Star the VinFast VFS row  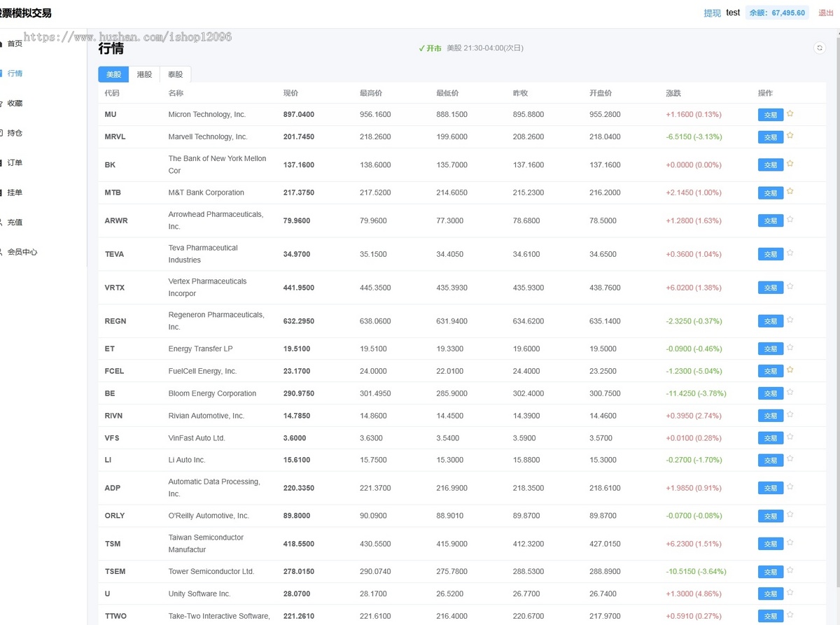tap(790, 437)
